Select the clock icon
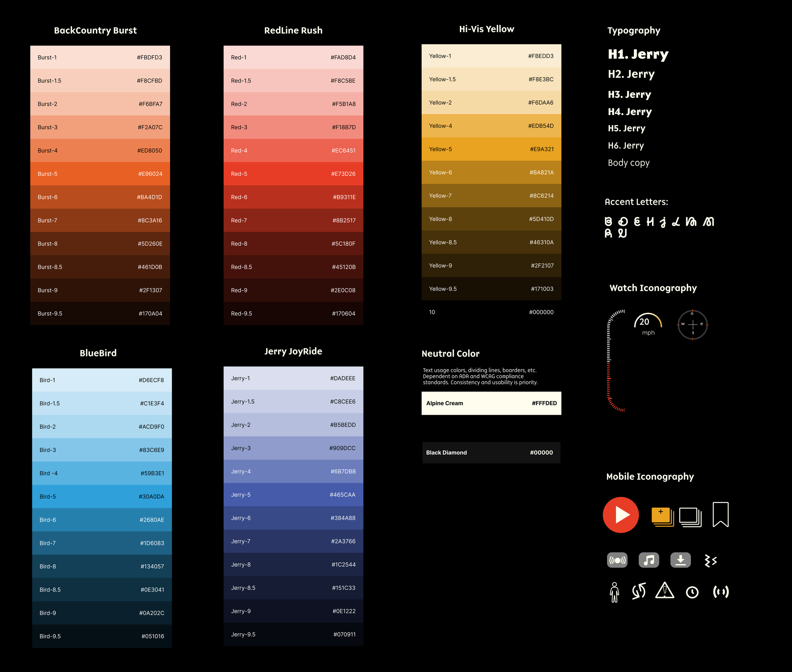Viewport: 792px width, 672px height. click(x=692, y=592)
